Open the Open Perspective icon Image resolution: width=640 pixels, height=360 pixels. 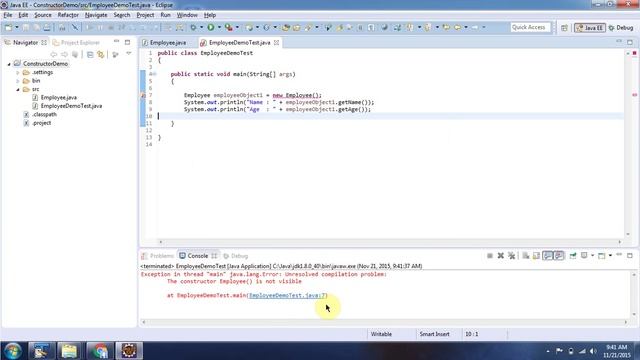(564, 28)
